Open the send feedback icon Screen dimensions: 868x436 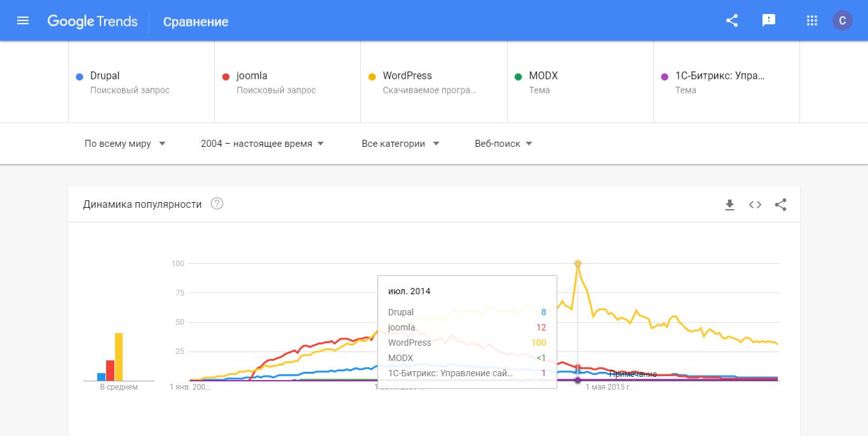tap(769, 21)
